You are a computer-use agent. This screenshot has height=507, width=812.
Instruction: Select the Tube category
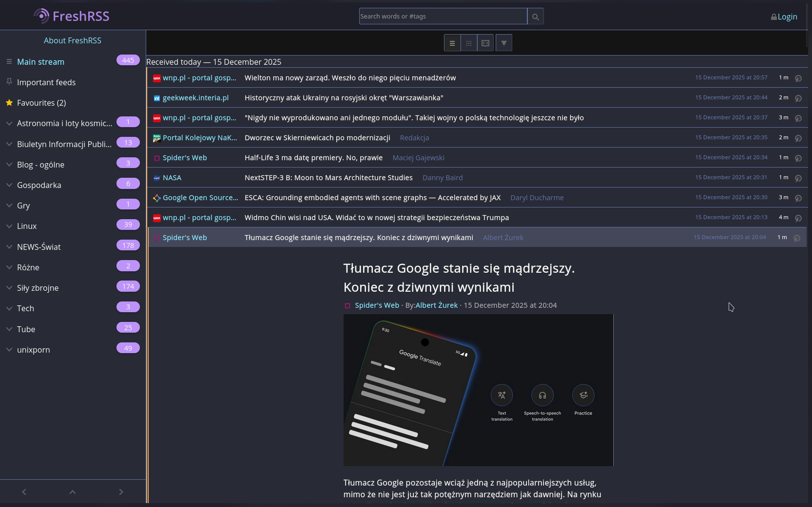[x=26, y=329]
